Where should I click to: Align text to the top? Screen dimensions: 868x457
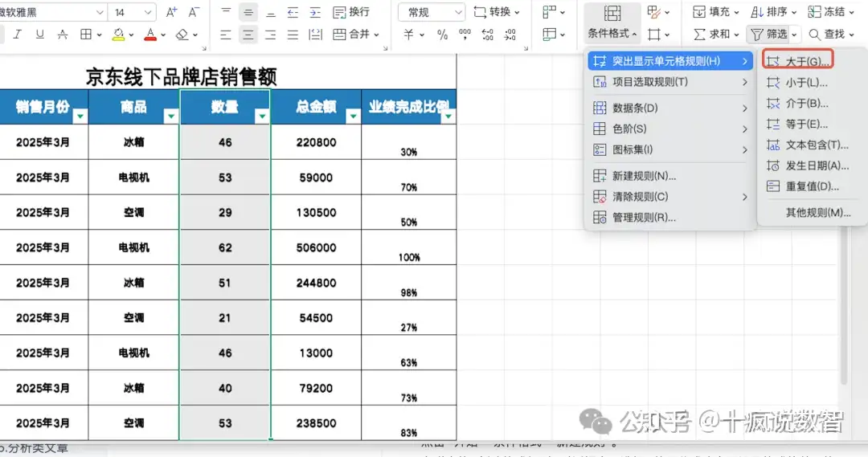[226, 11]
